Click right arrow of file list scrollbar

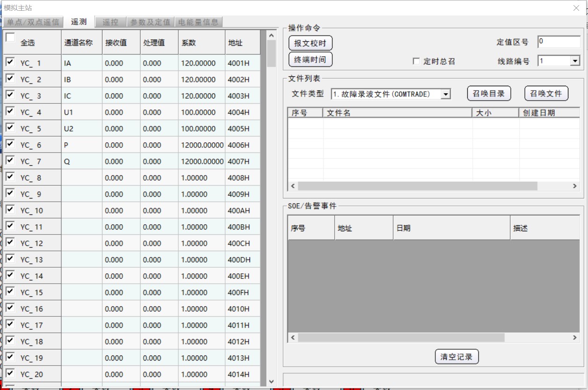point(575,186)
